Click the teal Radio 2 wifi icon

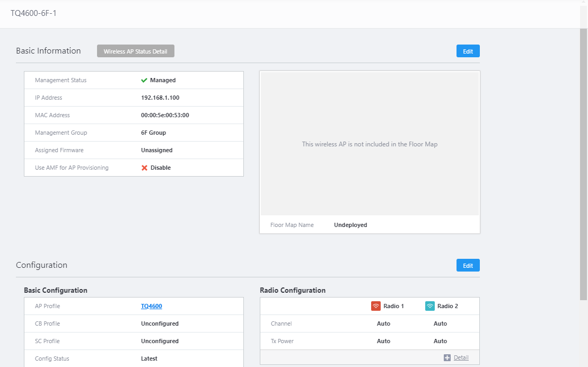click(430, 306)
